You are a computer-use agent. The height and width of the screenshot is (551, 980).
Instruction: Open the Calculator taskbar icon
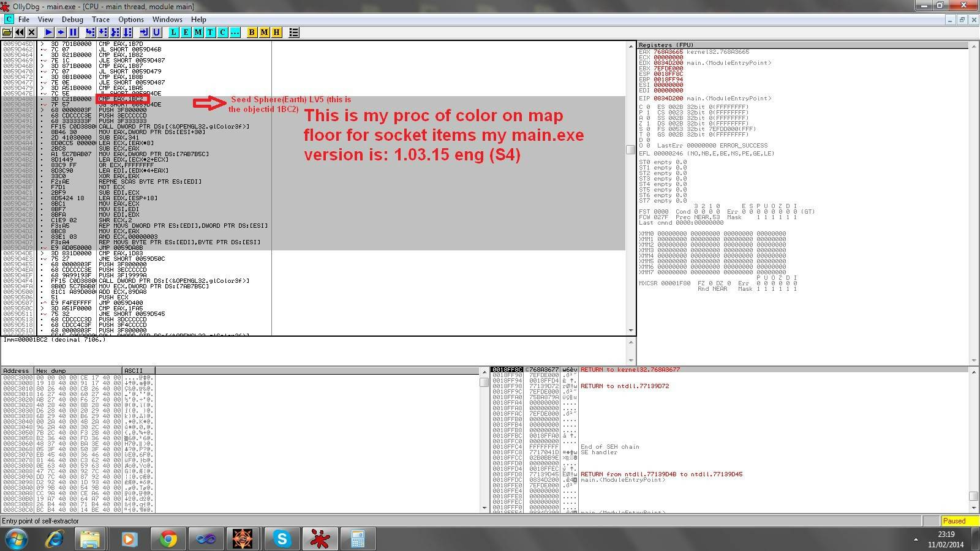coord(358,539)
